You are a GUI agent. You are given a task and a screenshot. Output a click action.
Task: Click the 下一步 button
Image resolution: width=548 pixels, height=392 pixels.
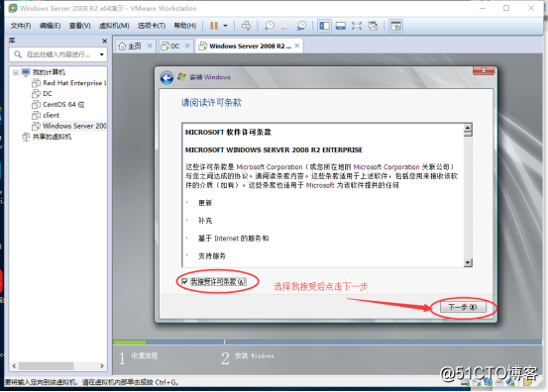click(x=463, y=307)
